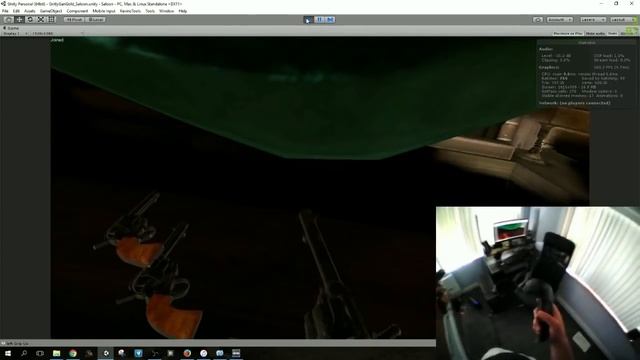Open Task View on taskbar
Screen dimensions: 640x360
point(40,353)
